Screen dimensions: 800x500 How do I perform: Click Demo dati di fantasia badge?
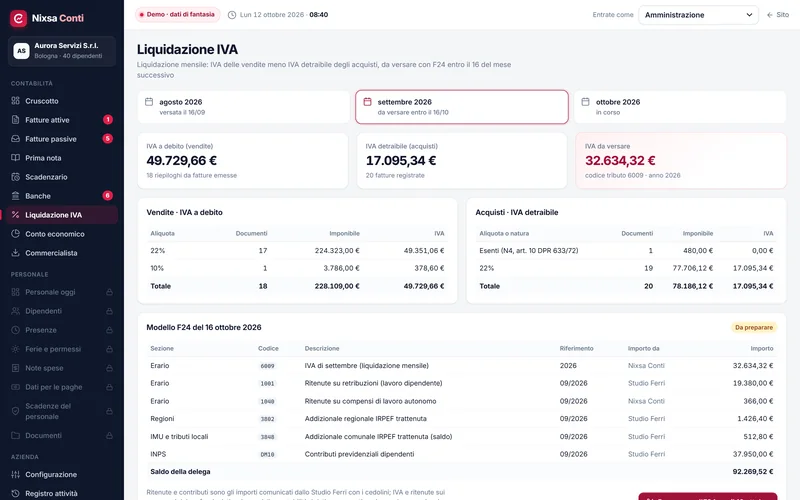click(177, 14)
